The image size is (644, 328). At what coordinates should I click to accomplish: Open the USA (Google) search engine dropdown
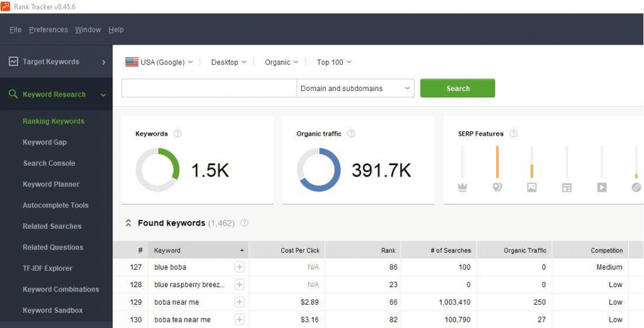point(159,62)
